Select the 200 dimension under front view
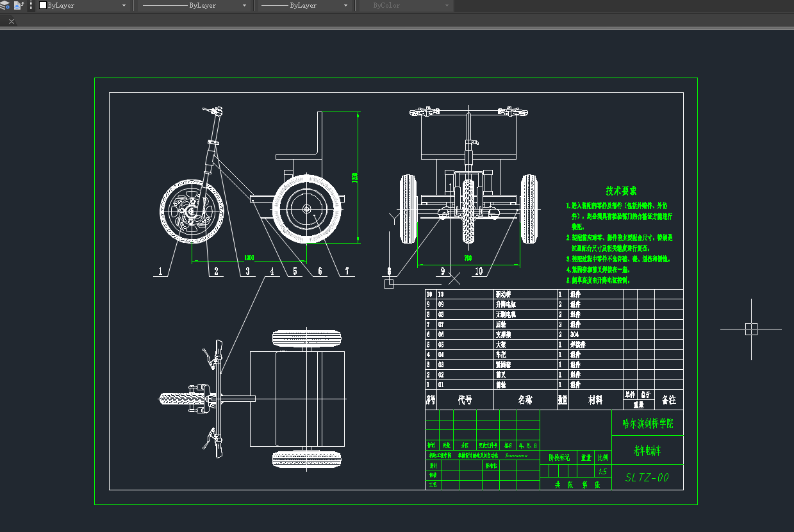The image size is (794, 532). pos(468,258)
